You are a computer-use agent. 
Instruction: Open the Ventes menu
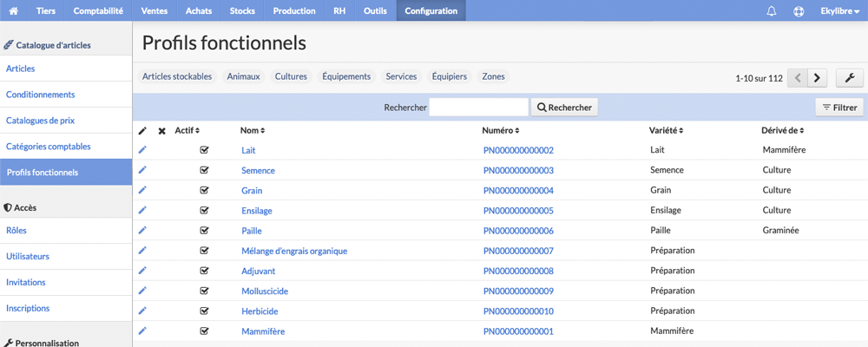(x=155, y=10)
